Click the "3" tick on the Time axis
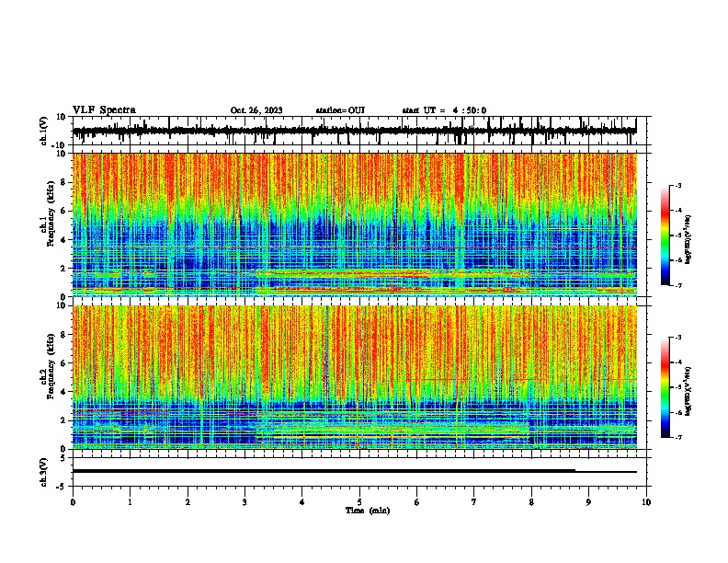The height and width of the screenshot is (563, 728). (245, 502)
